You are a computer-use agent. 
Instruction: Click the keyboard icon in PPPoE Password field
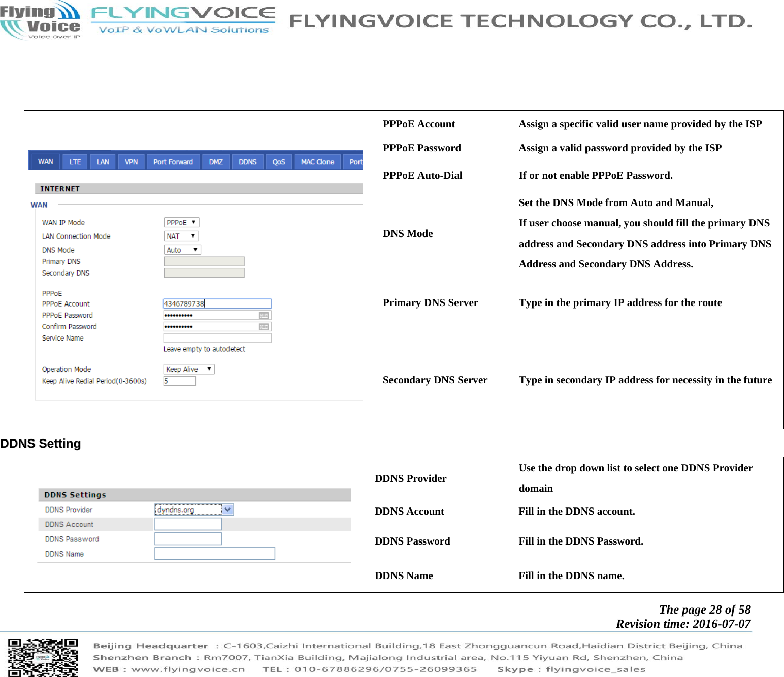click(264, 316)
